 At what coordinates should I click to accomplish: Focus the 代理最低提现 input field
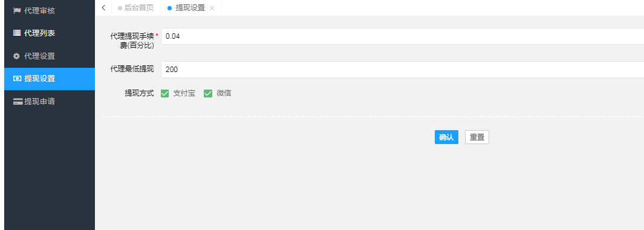[x=403, y=70]
